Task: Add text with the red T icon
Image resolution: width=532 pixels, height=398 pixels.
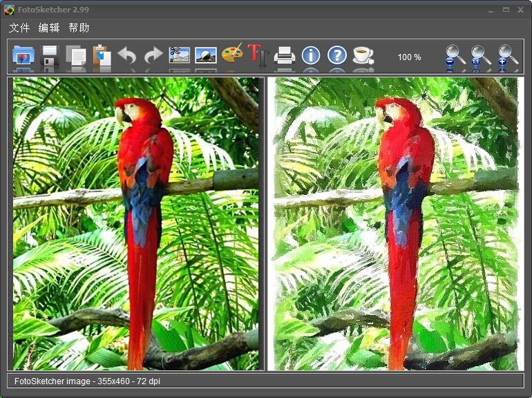Action: pyautogui.click(x=258, y=55)
